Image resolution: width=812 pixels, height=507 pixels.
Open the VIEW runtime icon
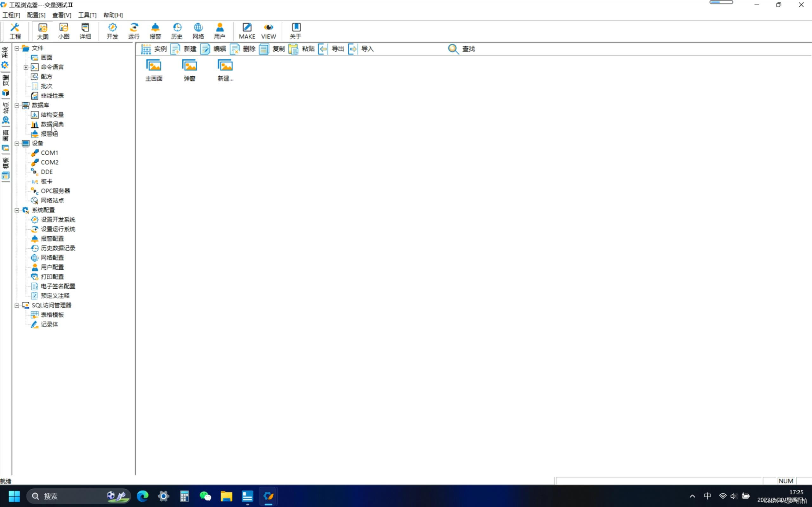[x=268, y=31]
